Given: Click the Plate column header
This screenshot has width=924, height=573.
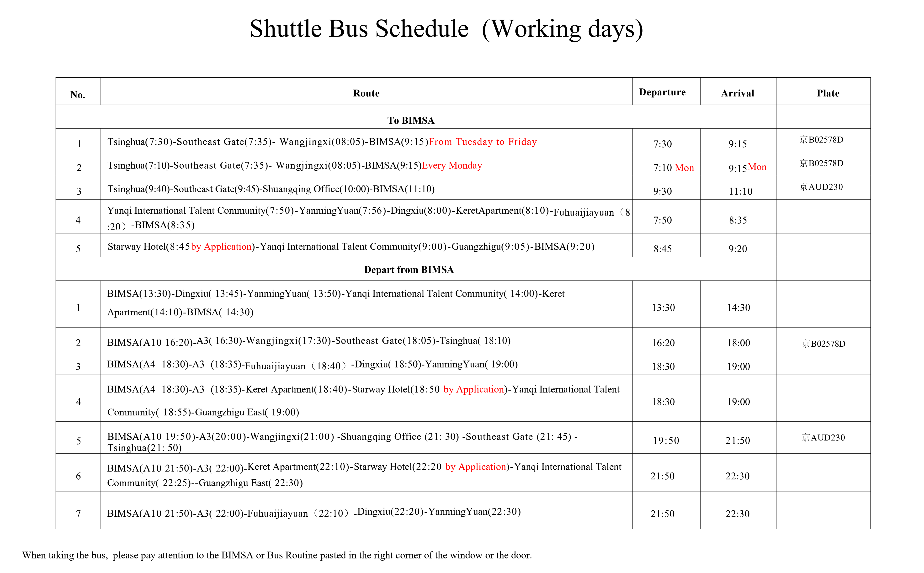Looking at the screenshot, I should click(x=828, y=93).
